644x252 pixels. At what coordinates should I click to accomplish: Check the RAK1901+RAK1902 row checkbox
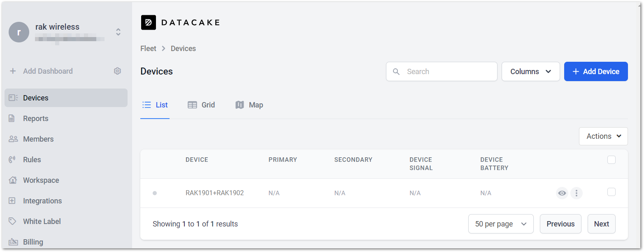click(611, 192)
